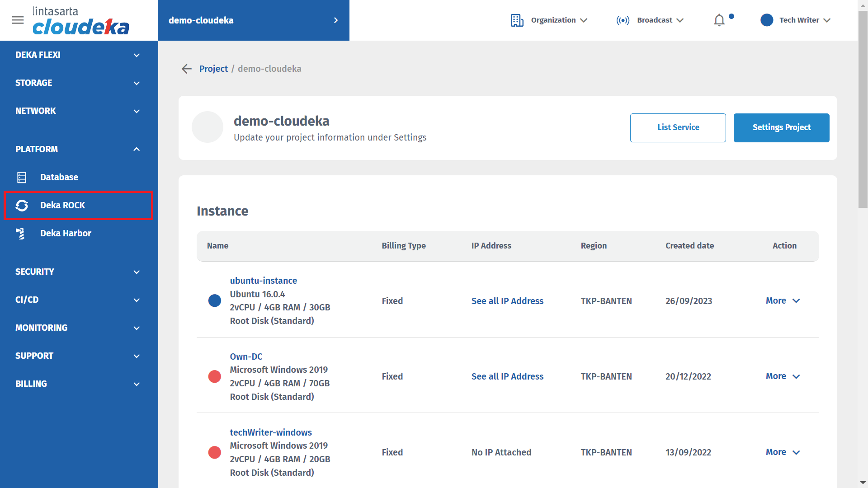
Task: Expand the DEKA FLEXI menu
Action: pyautogui.click(x=137, y=55)
